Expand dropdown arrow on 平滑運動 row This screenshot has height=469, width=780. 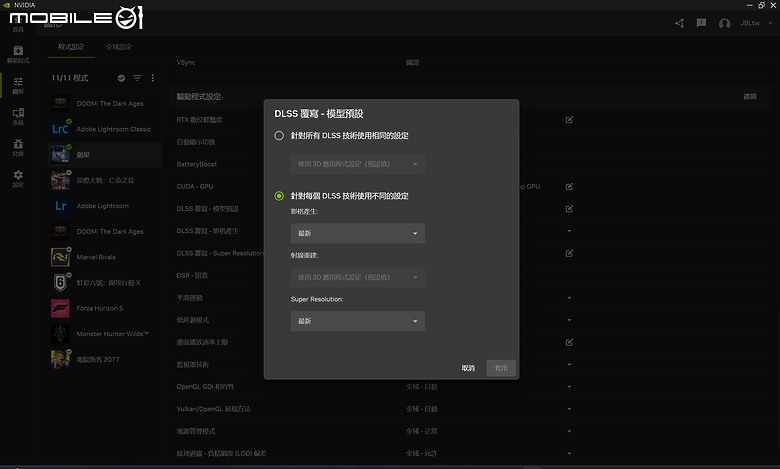[x=569, y=298]
